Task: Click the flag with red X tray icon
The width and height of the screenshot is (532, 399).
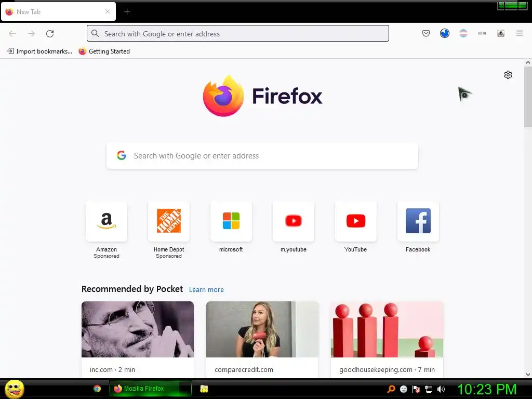Action: pyautogui.click(x=416, y=389)
